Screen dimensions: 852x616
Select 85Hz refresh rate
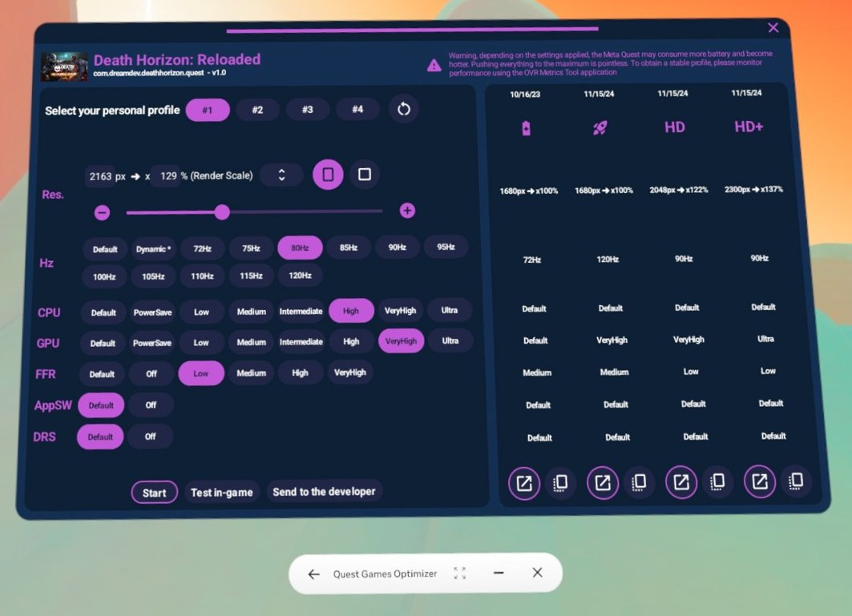(x=349, y=248)
